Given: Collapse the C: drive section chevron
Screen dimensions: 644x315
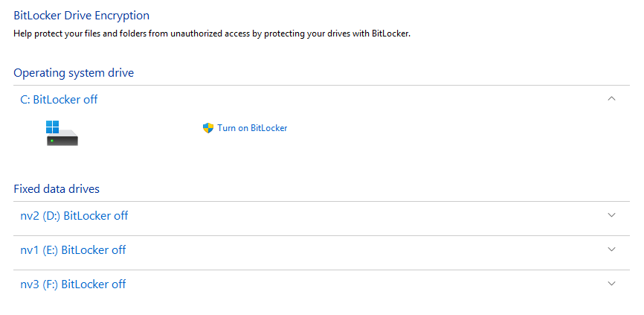Looking at the screenshot, I should click(612, 99).
